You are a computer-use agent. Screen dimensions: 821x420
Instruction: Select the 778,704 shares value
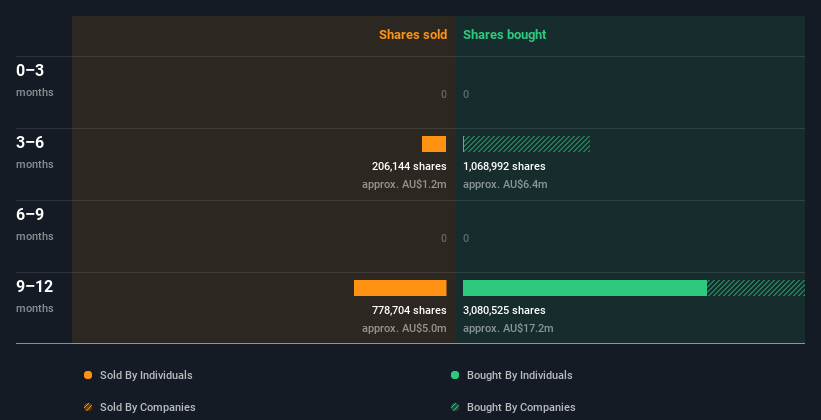[409, 311]
